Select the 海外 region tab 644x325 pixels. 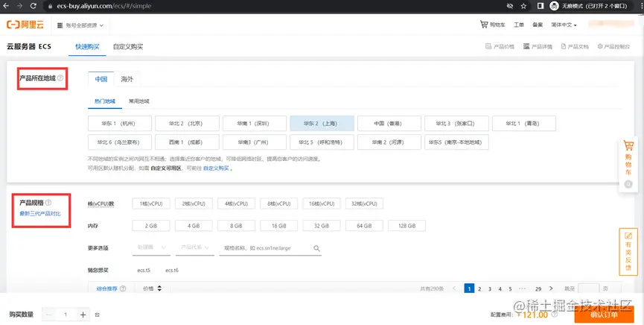(127, 79)
